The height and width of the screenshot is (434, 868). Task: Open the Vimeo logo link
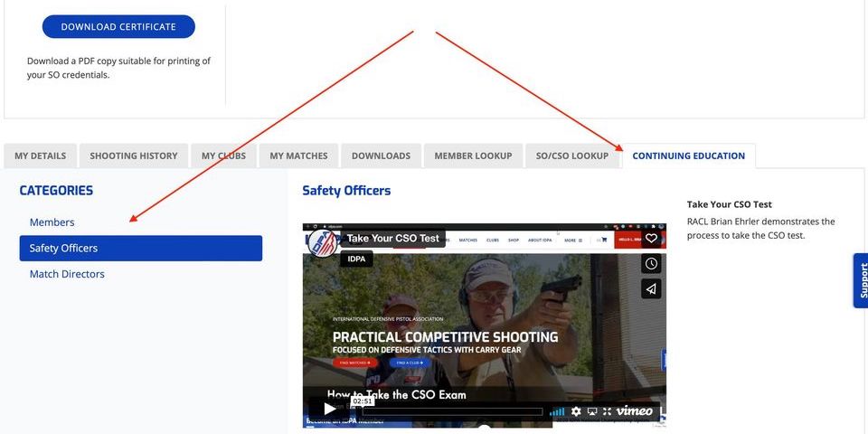pos(635,411)
